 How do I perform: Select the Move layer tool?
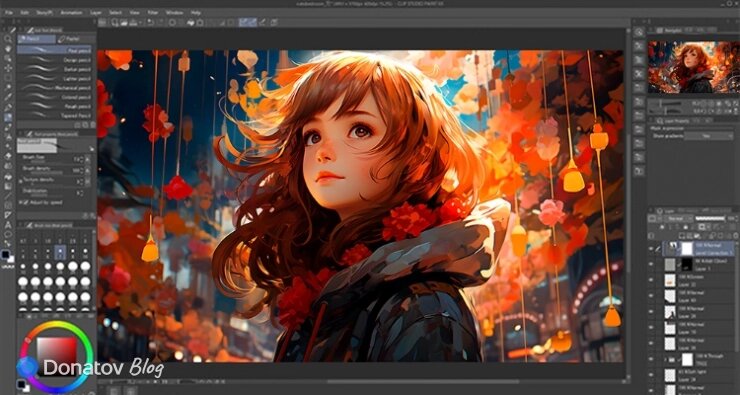coord(8,68)
